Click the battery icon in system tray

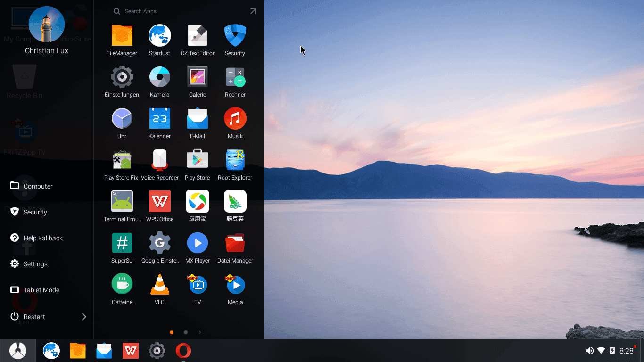(x=612, y=351)
